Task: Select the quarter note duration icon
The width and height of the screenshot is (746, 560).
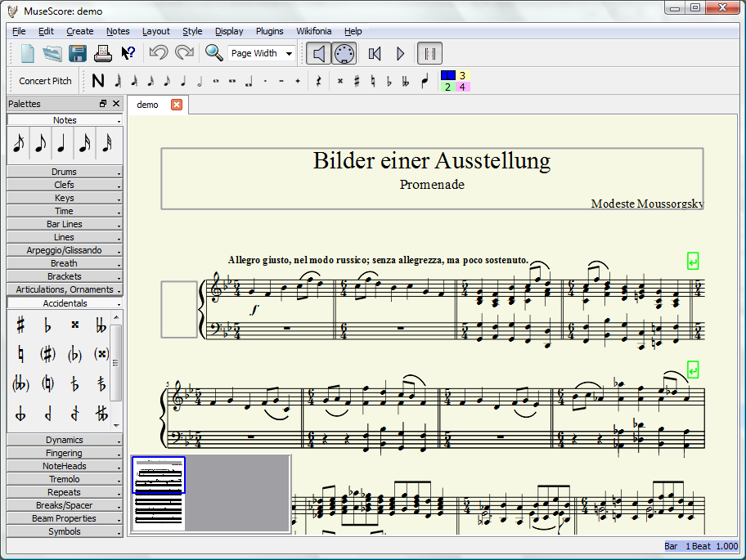Action: (x=183, y=80)
